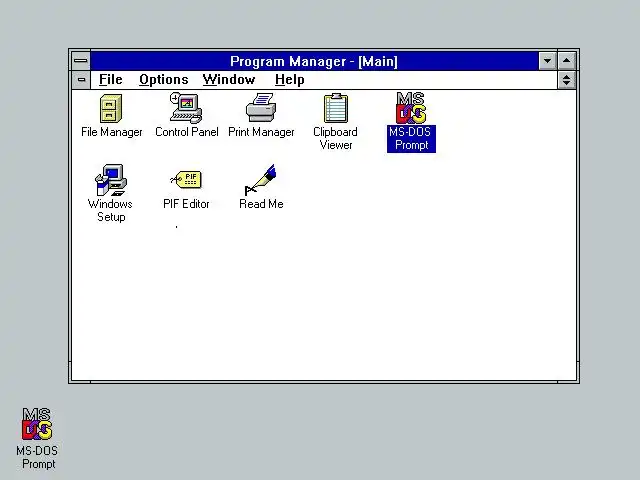Click the PIF Editor label text
640x480 pixels.
186,204
